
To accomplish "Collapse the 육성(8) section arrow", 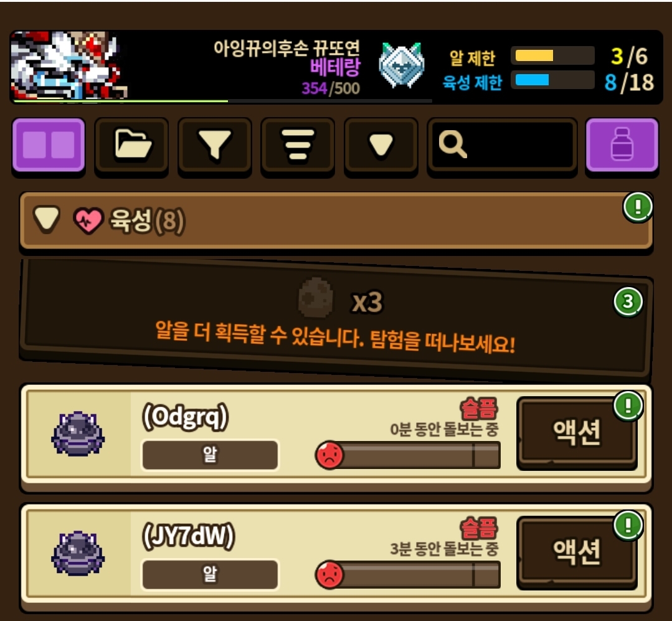I will click(x=47, y=220).
